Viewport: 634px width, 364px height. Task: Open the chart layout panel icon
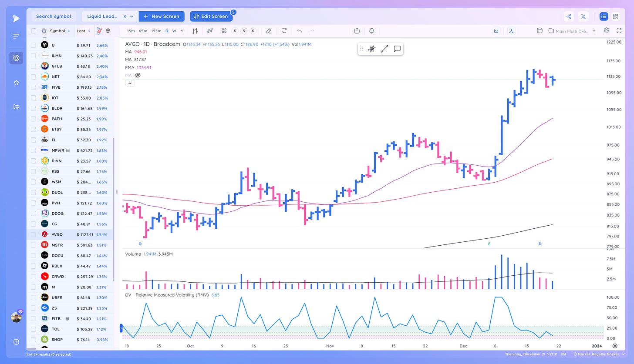tap(540, 31)
